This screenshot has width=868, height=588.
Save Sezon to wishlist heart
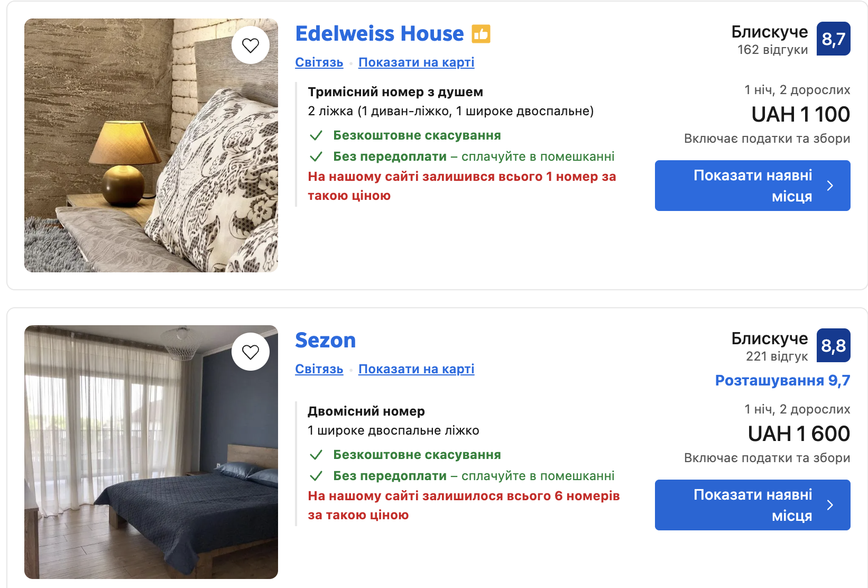point(251,352)
